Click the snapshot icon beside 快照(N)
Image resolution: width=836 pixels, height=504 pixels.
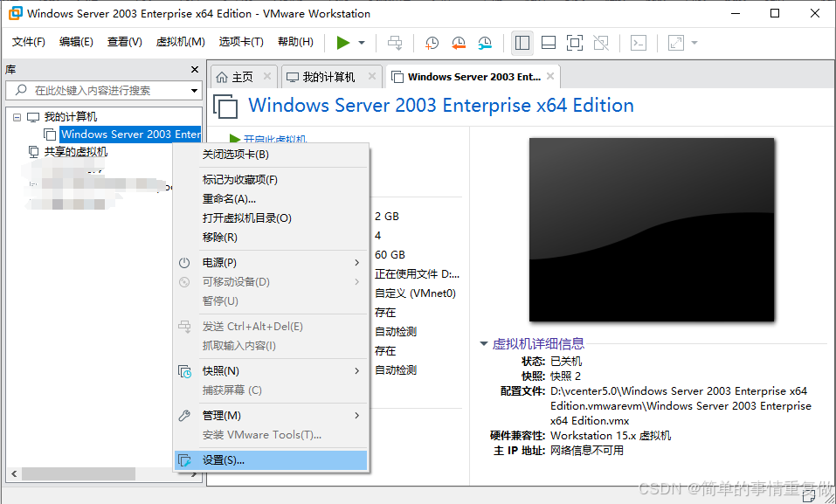coord(184,371)
